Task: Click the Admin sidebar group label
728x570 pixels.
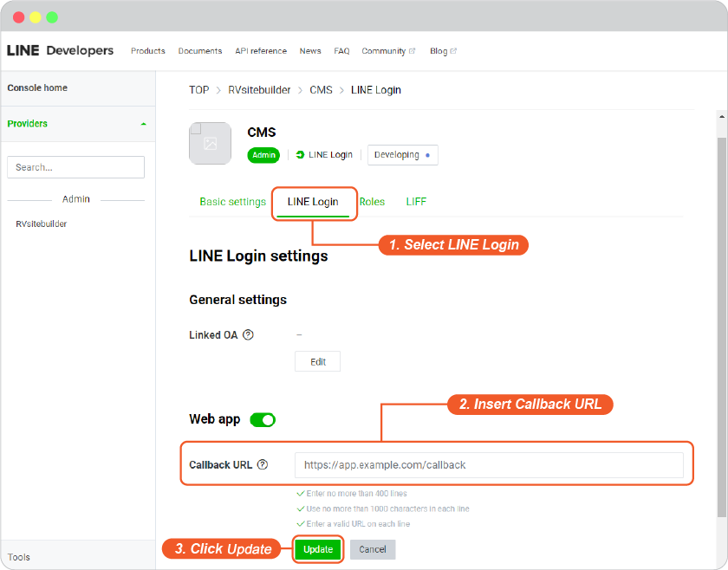Action: 76,199
